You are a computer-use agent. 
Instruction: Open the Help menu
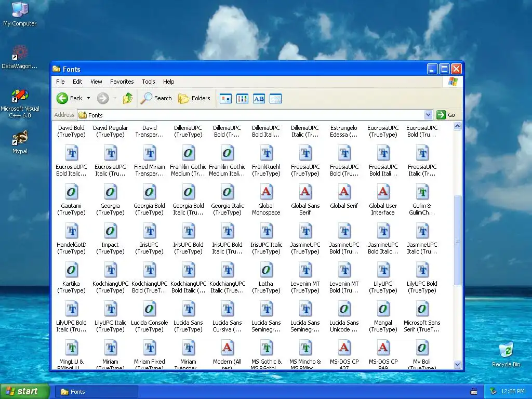(169, 82)
